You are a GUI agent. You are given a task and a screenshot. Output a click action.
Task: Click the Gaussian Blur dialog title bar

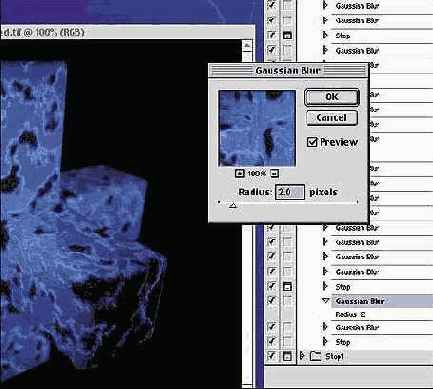click(x=288, y=71)
